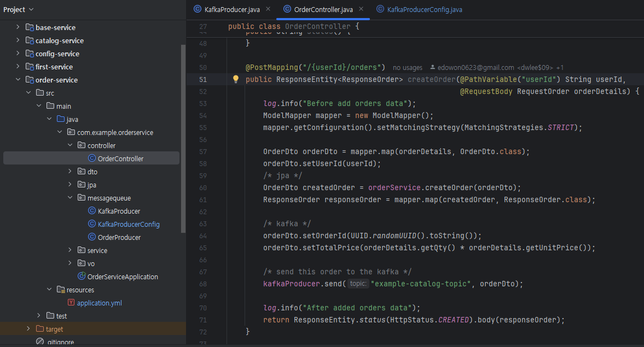
Task: Collapse the resources folder
Action: (49, 289)
